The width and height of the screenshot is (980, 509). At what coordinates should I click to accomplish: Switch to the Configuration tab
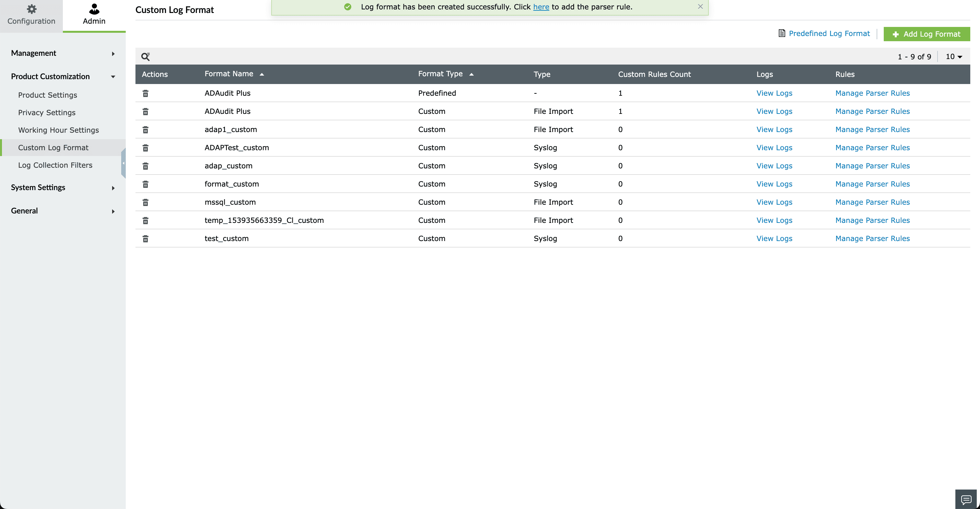[x=31, y=15]
